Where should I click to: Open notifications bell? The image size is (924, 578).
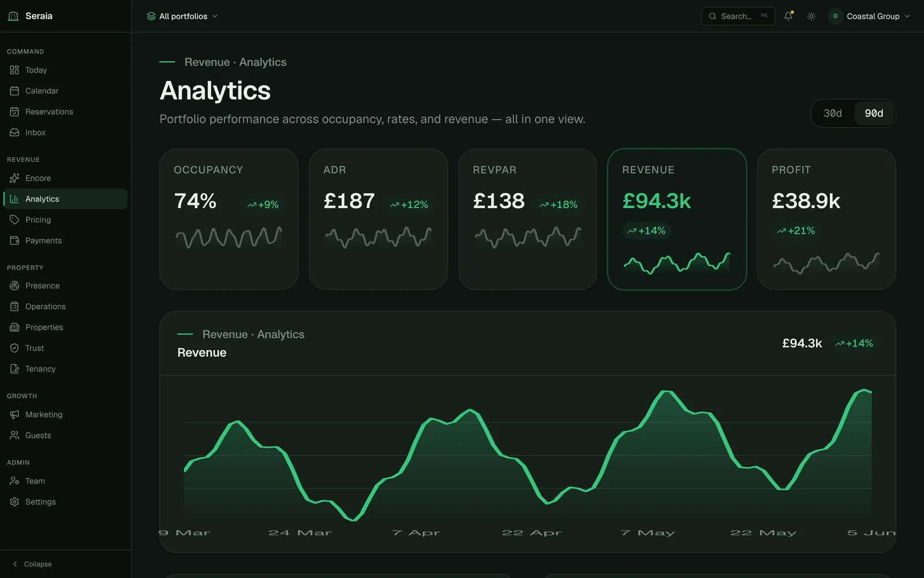[788, 16]
